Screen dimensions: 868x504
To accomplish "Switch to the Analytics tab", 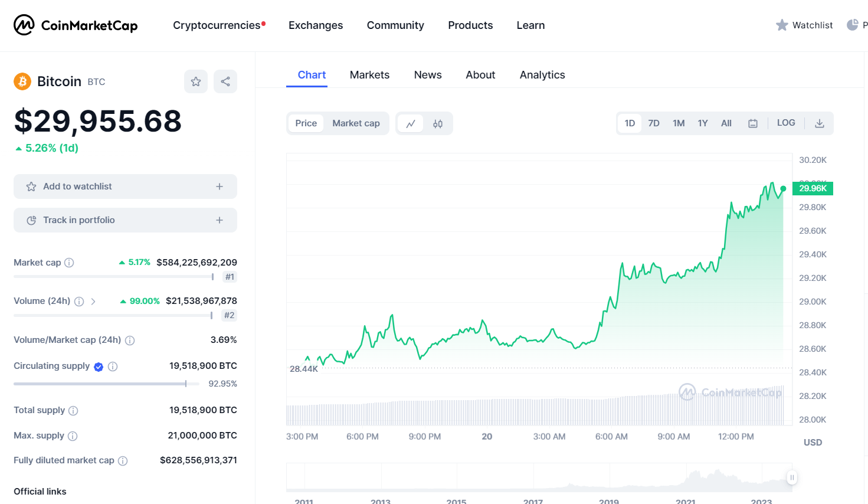I will tap(542, 75).
